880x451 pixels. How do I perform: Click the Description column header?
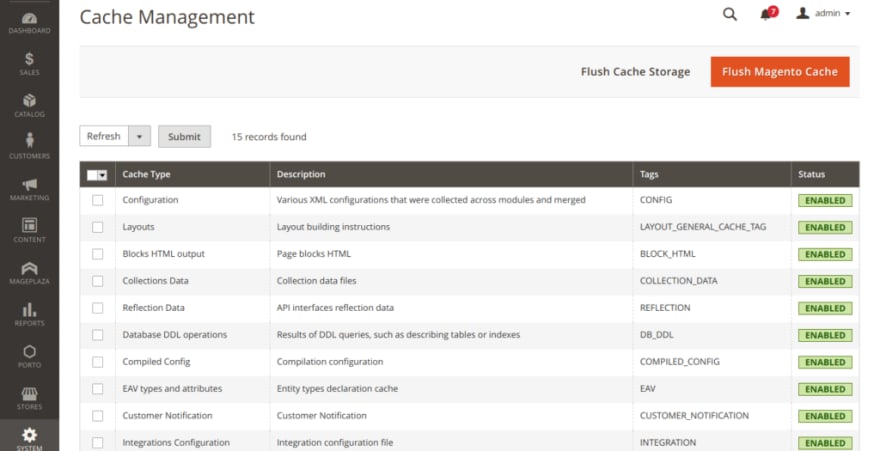tap(451, 174)
